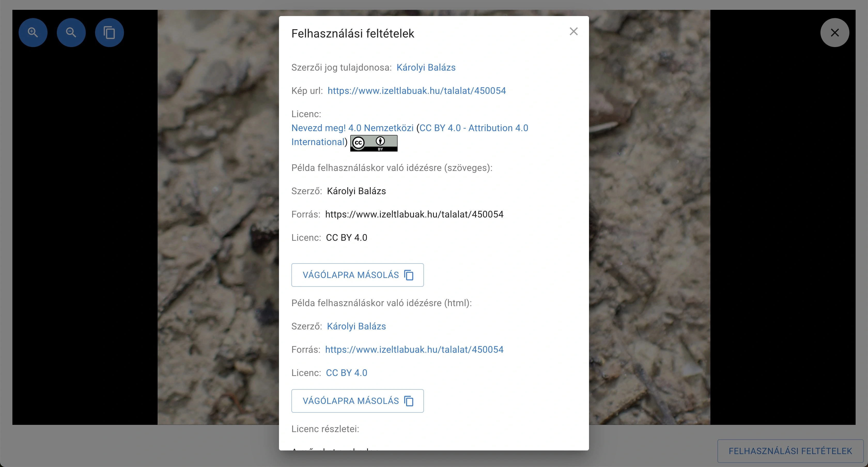The image size is (868, 467).
Task: Close the Felhasználási feltételek dialog
Action: coord(574,31)
